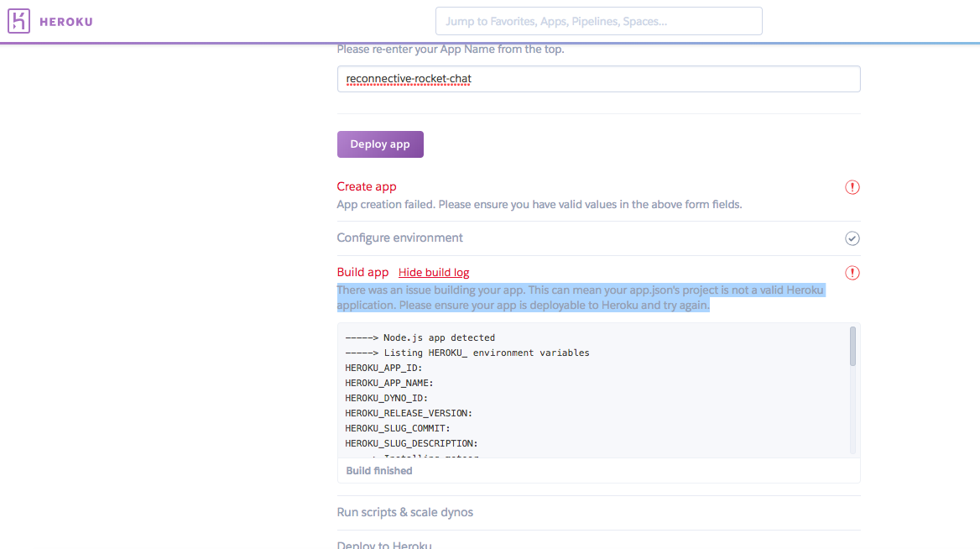Screen dimensions: 980x549
Task: Click the Build app error exclamation icon
Action: [x=852, y=272]
